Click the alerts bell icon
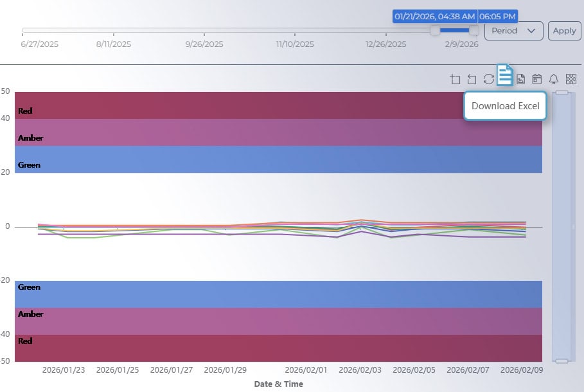The image size is (584, 392). pyautogui.click(x=554, y=79)
